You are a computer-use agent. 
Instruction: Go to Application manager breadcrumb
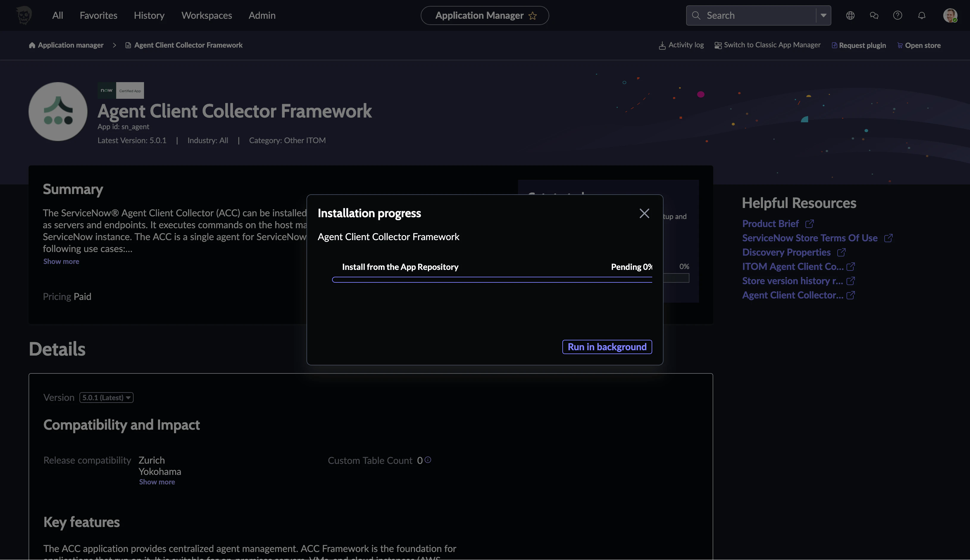coord(71,45)
